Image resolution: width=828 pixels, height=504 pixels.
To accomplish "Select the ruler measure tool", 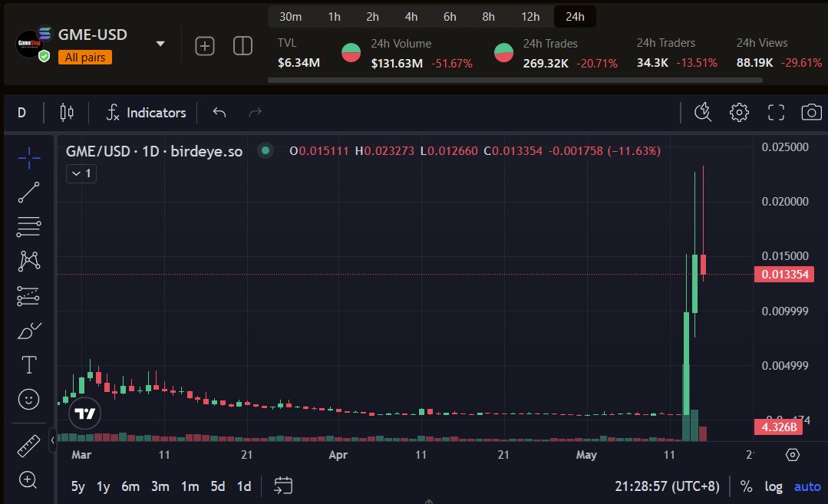I will tap(28, 446).
